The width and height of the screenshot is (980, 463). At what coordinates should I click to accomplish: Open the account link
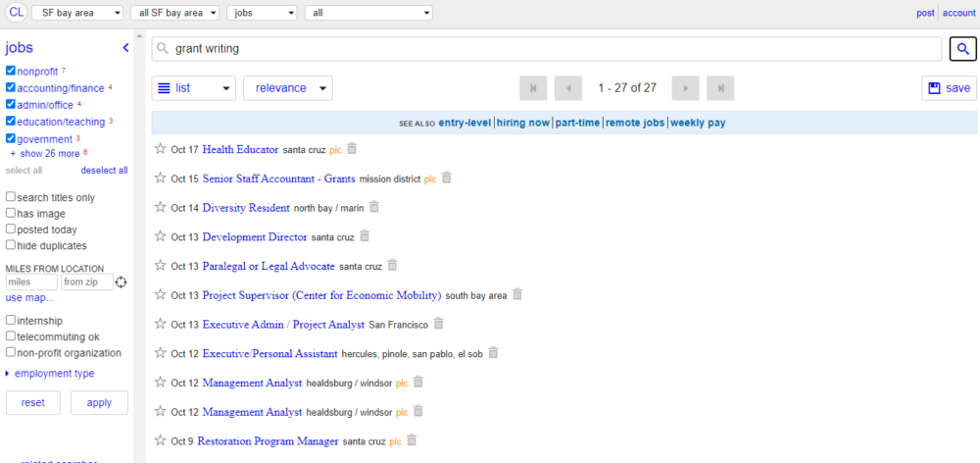pyautogui.click(x=959, y=13)
